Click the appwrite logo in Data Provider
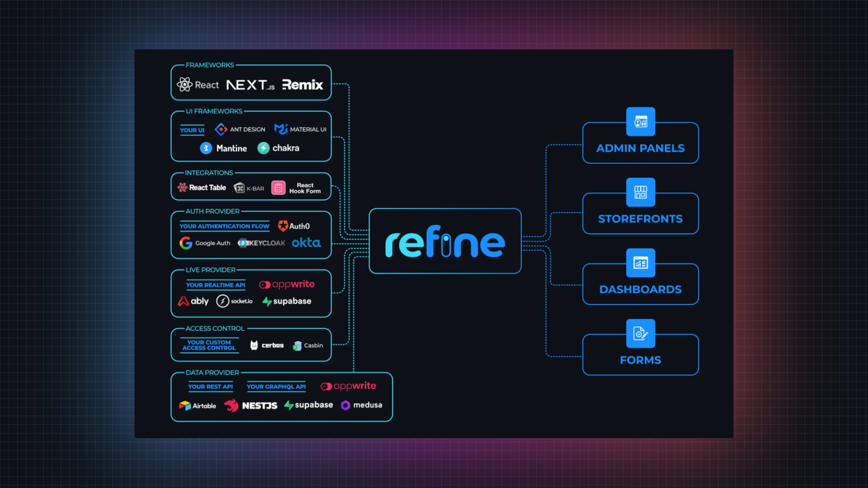 pos(349,386)
